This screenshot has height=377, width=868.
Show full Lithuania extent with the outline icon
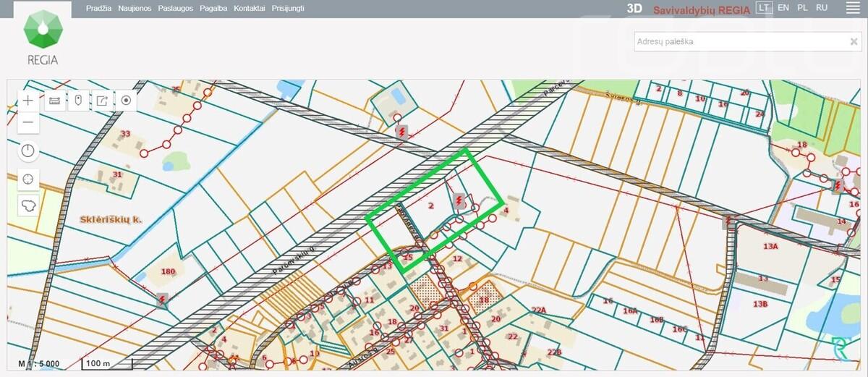28,206
